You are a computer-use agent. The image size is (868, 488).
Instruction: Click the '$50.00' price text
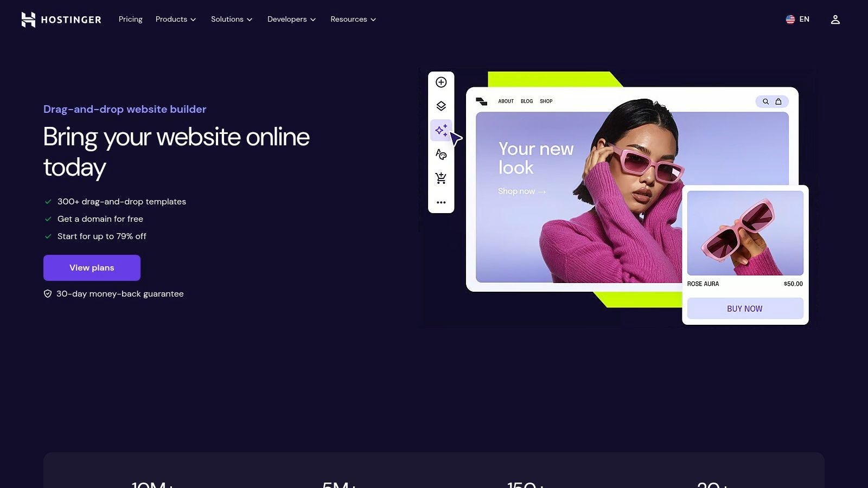pos(793,284)
